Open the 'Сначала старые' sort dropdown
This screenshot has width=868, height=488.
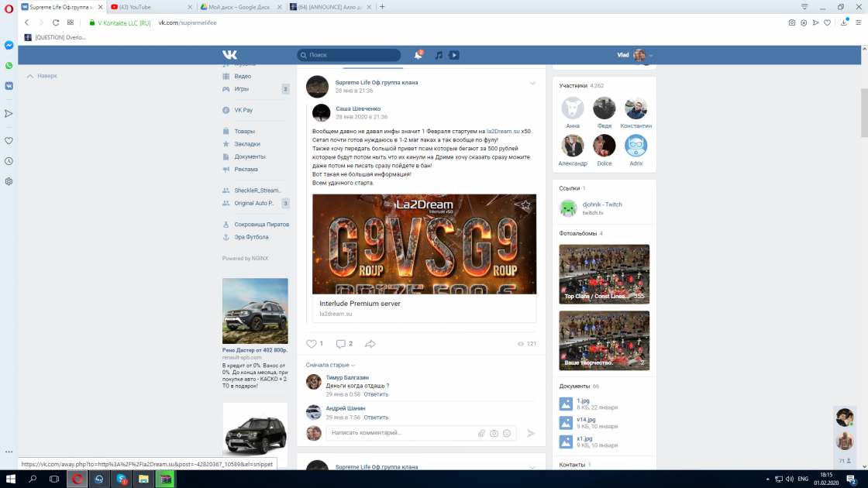[x=330, y=365]
